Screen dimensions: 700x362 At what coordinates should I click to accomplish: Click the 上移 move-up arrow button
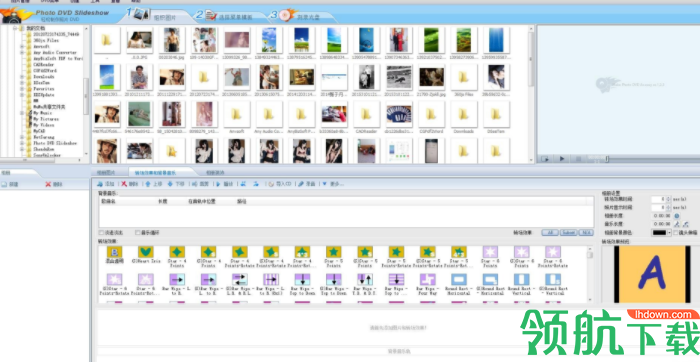click(x=154, y=184)
